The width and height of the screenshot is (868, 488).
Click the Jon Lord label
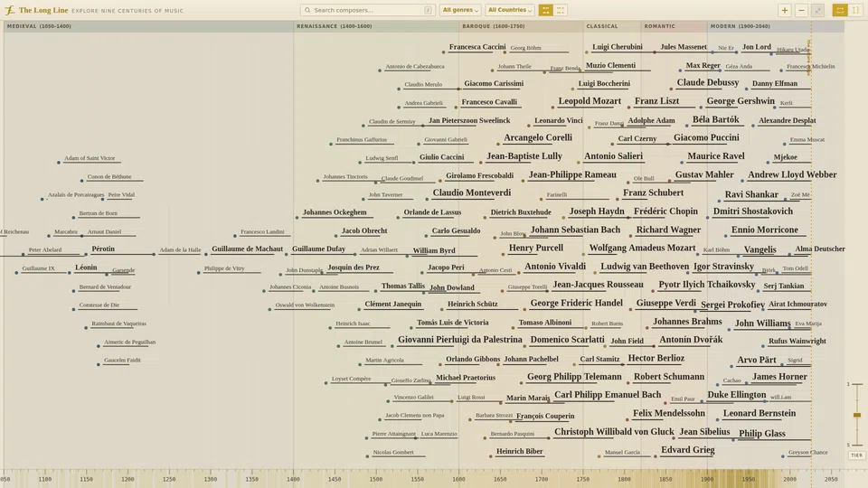tap(756, 47)
